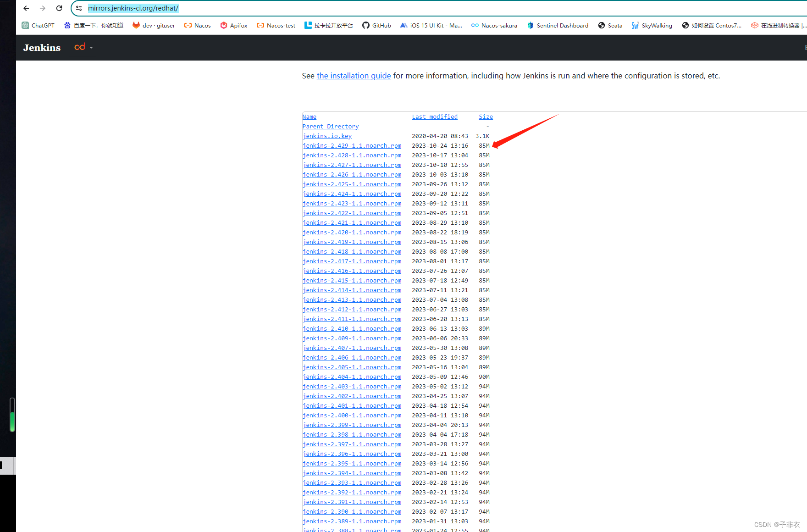Open the dev · gituser GitLab bookmark
This screenshot has width=807, height=532.
click(154, 26)
